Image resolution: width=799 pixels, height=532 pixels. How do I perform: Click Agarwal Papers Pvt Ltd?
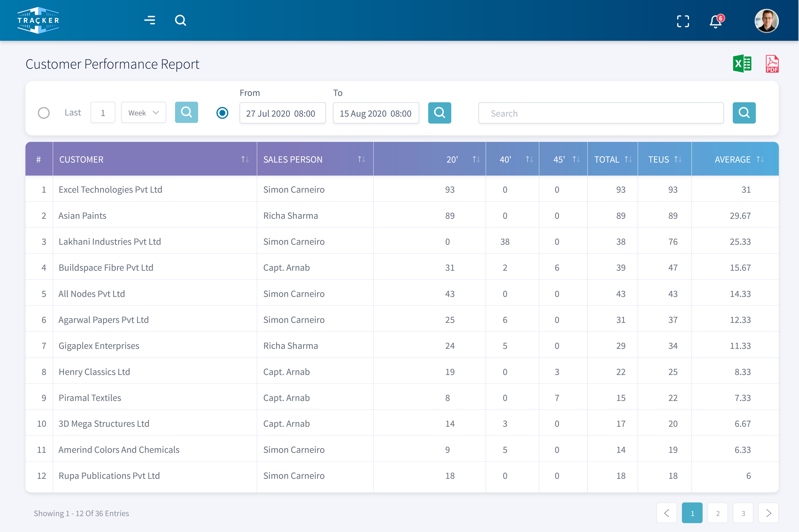[x=103, y=320]
